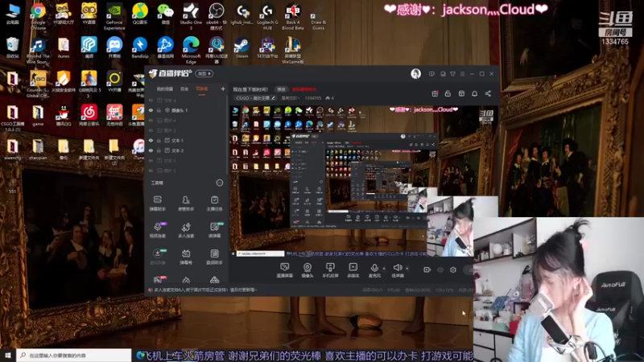Launch the 多人连麦 multi-user co-stream tool
The height and width of the screenshot is (362, 644).
point(186,230)
